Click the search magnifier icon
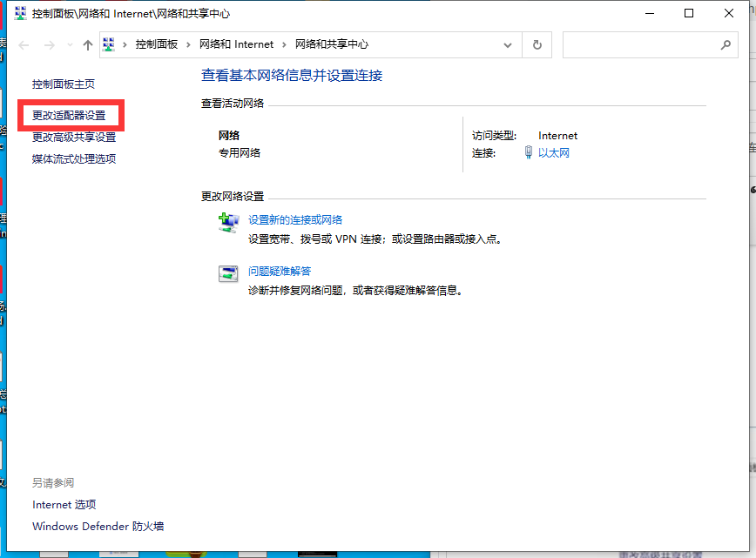This screenshot has width=756, height=558. (x=726, y=44)
